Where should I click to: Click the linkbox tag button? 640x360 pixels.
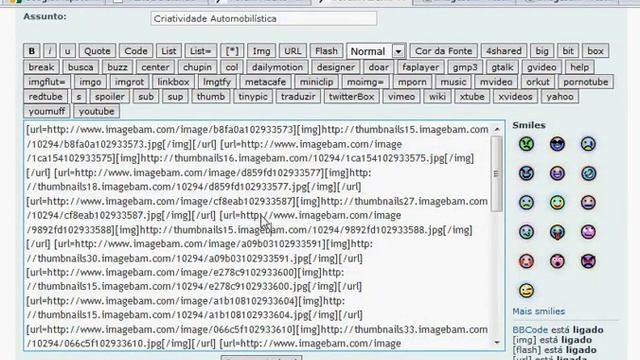pyautogui.click(x=173, y=82)
